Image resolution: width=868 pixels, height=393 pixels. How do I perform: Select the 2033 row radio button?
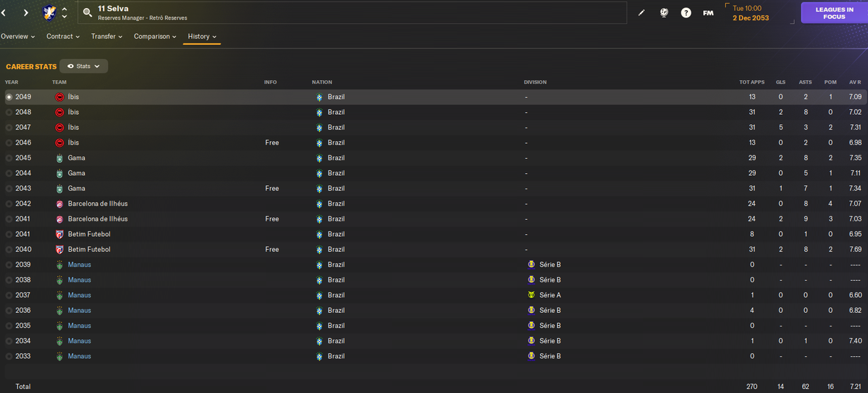pos(9,356)
